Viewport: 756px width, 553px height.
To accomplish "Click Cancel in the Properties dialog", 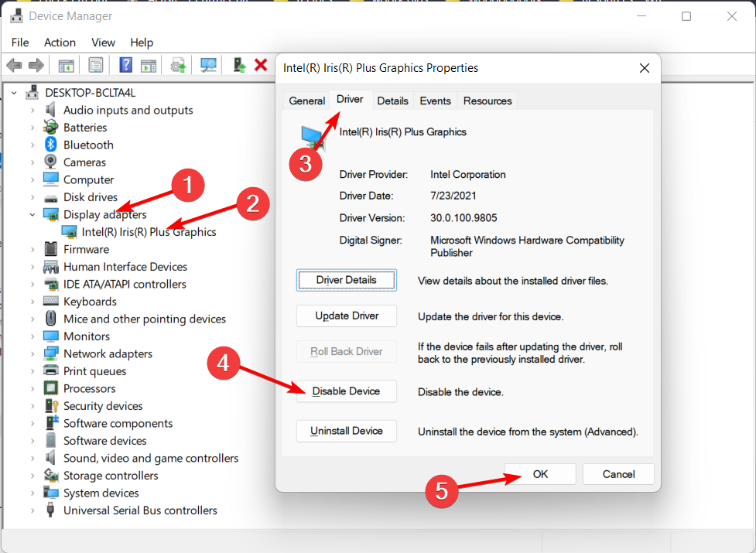I will point(618,474).
